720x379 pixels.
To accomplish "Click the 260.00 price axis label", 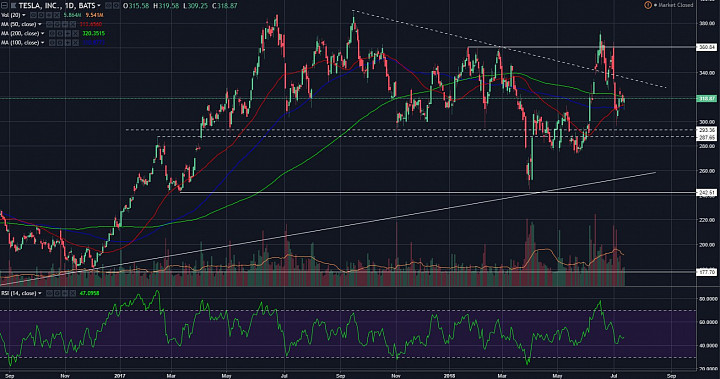I will (707, 171).
